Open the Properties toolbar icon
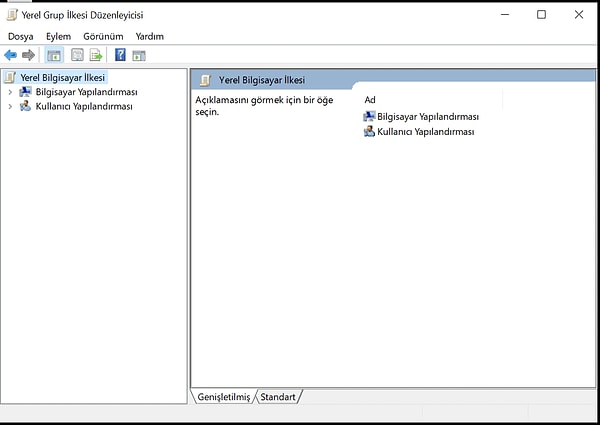 [x=77, y=55]
